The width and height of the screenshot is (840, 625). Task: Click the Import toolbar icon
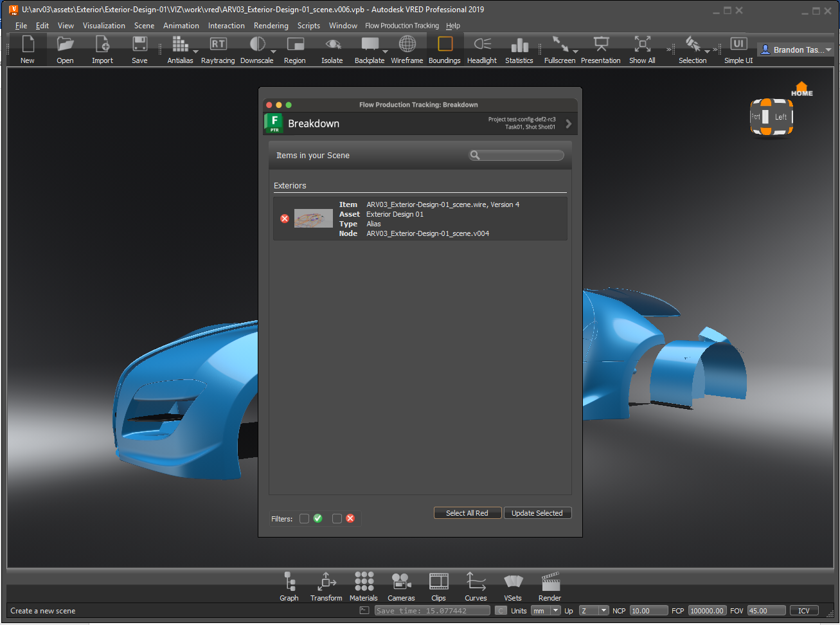tap(102, 44)
